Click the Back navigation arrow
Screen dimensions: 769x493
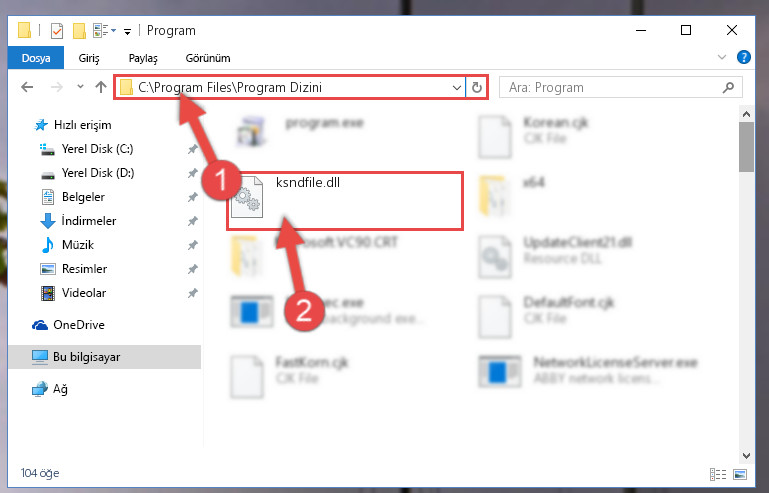pos(27,87)
